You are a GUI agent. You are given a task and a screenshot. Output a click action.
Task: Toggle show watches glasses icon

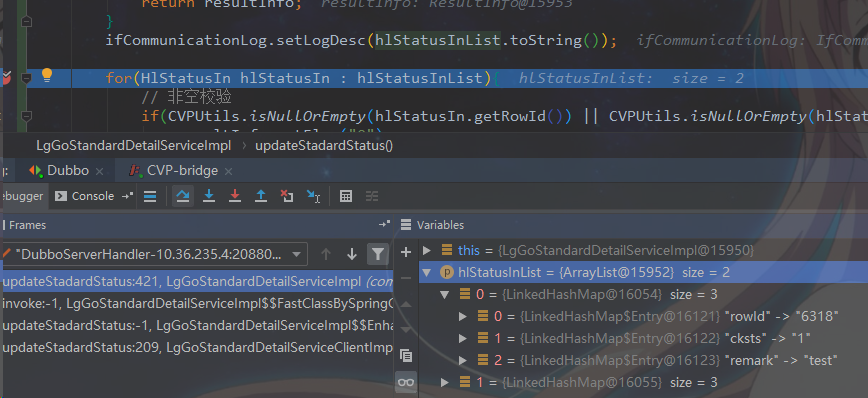click(x=406, y=382)
